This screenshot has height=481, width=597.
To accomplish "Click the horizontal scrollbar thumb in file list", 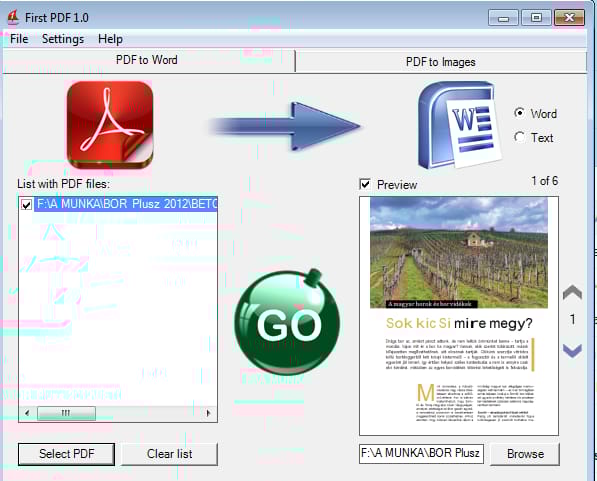I will (x=66, y=413).
